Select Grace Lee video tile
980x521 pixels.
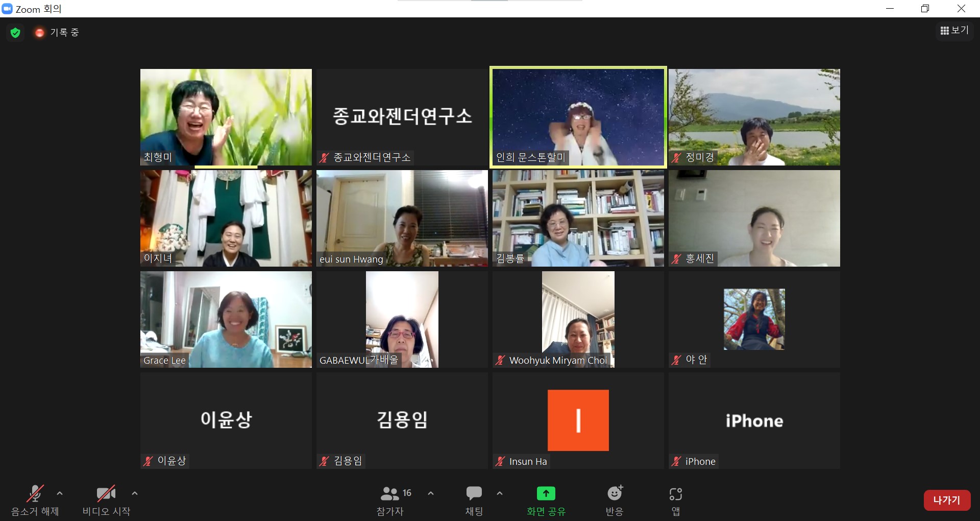click(x=226, y=319)
